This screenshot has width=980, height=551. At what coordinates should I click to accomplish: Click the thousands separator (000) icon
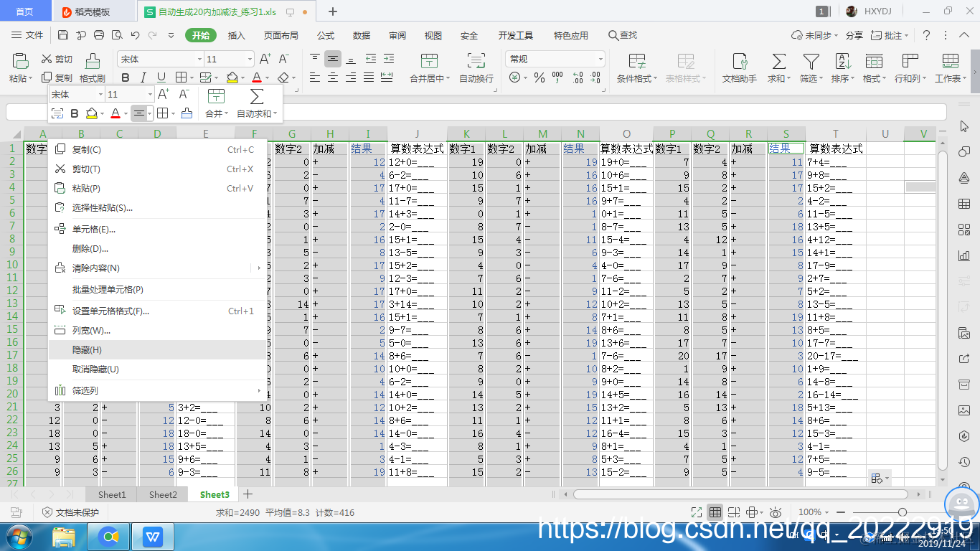tap(559, 77)
